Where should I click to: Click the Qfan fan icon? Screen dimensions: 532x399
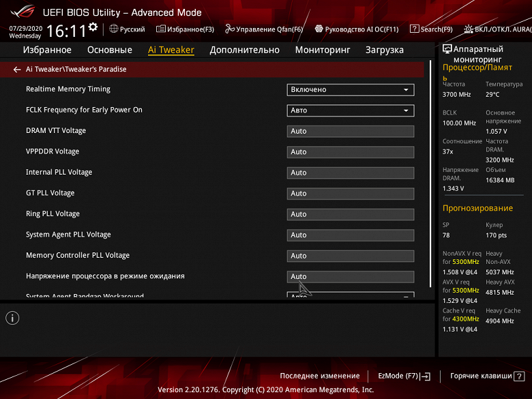pos(230,29)
